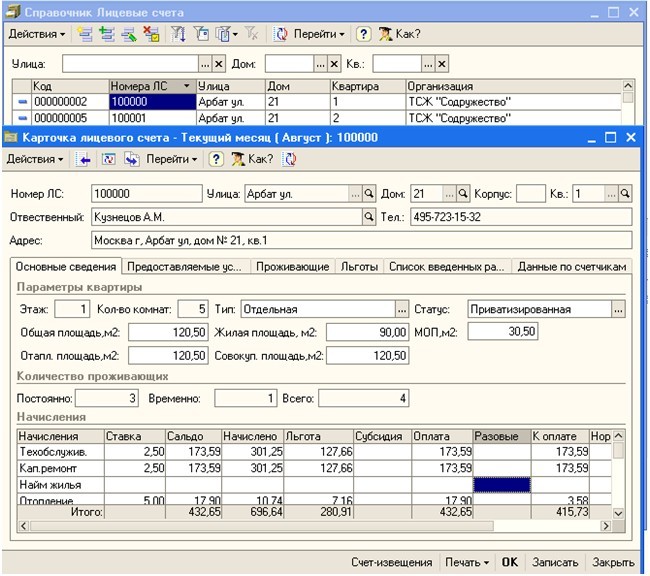This screenshot has width=650, height=576.
Task: Click cell 100000 in Номера ЛС column
Action: 153,102
